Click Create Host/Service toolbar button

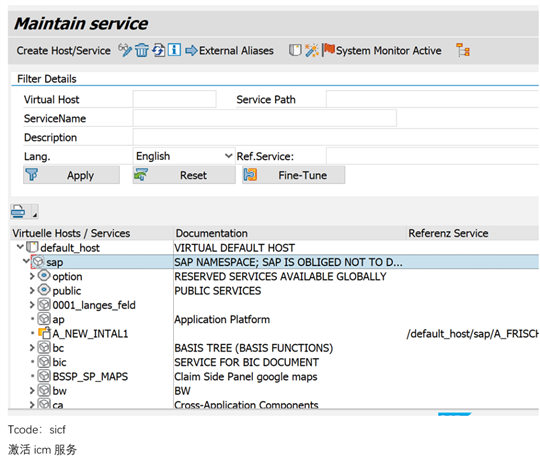point(63,51)
